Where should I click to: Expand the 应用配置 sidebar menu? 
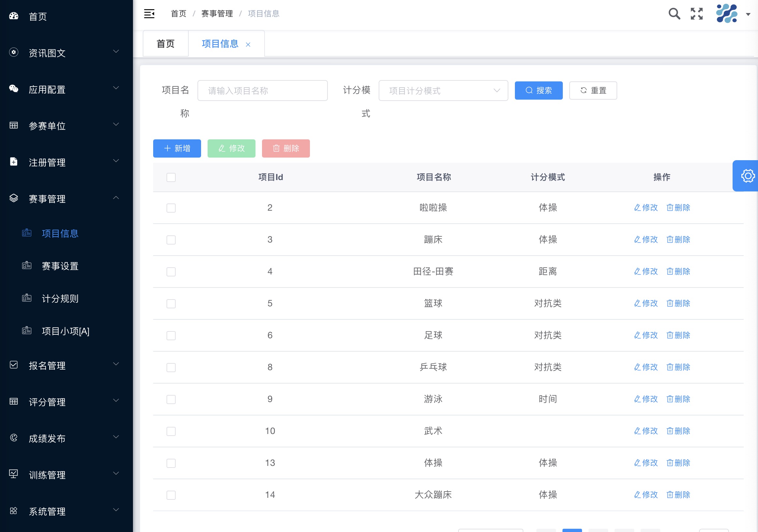tap(66, 89)
